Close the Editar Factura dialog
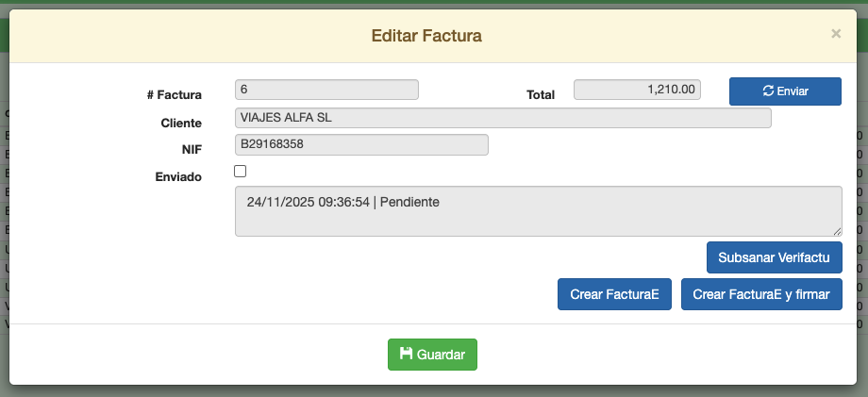The image size is (868, 397). [x=835, y=34]
